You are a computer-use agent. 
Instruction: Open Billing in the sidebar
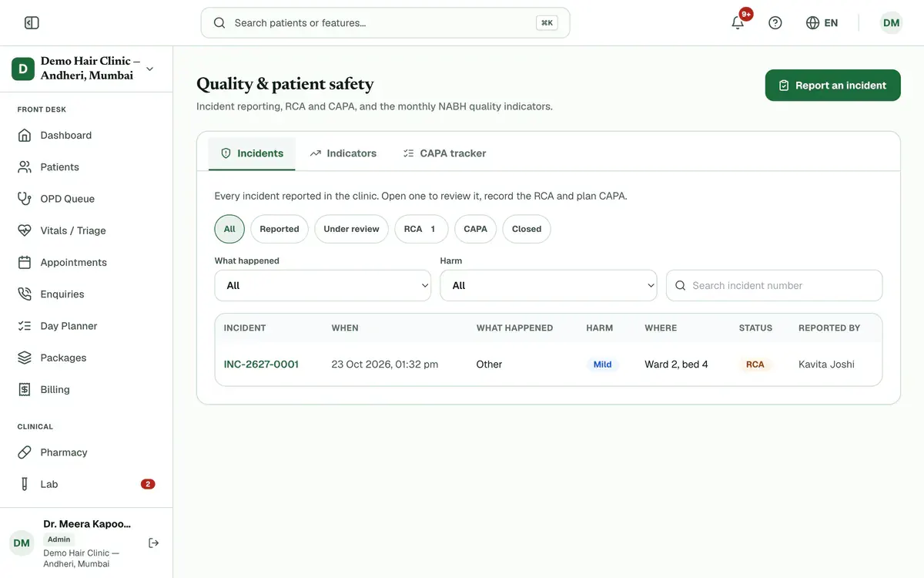click(x=86, y=389)
